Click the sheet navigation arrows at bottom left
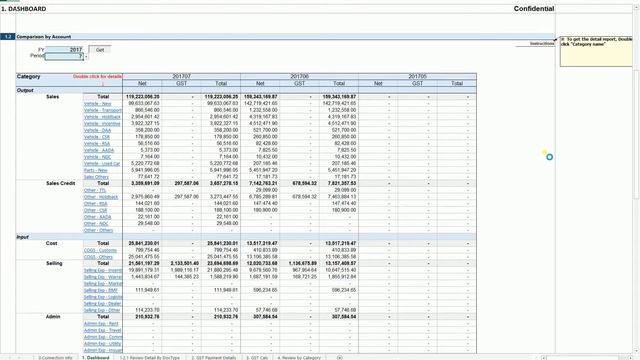This screenshot has height=360, width=640. 15,358
